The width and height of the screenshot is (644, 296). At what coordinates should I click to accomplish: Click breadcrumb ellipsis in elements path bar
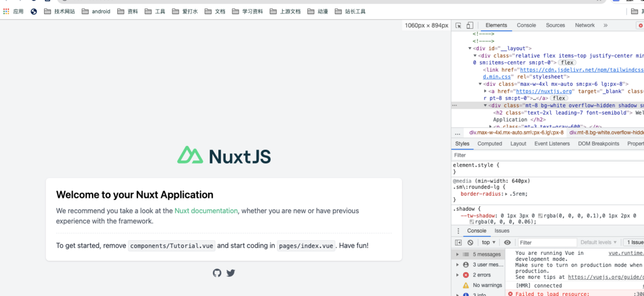click(457, 133)
